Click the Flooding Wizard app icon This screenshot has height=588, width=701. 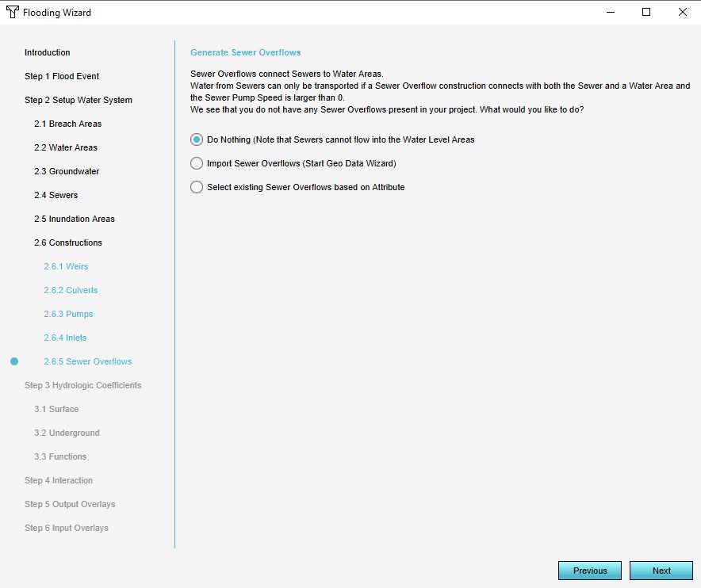click(x=12, y=12)
